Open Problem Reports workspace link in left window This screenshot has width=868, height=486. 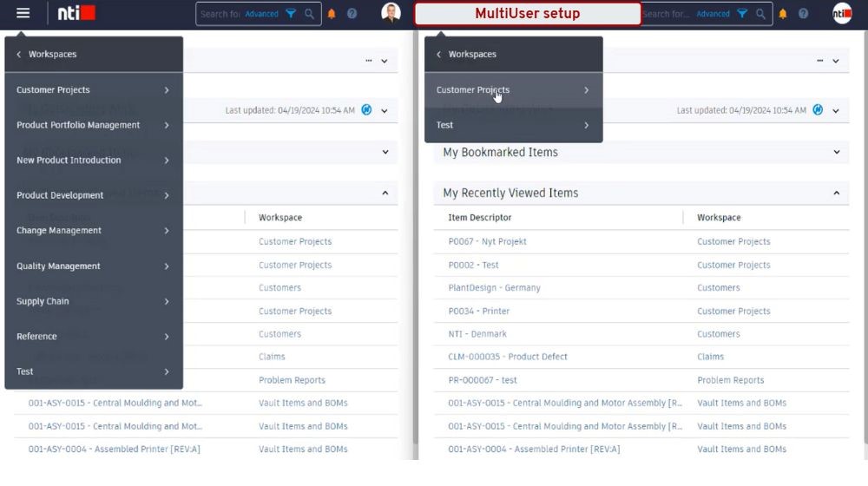[x=292, y=380]
